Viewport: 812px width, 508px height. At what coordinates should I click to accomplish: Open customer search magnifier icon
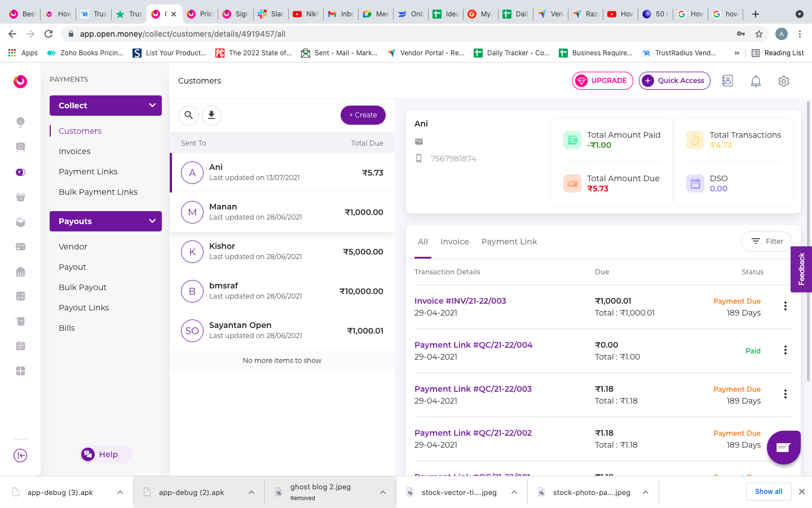point(189,115)
